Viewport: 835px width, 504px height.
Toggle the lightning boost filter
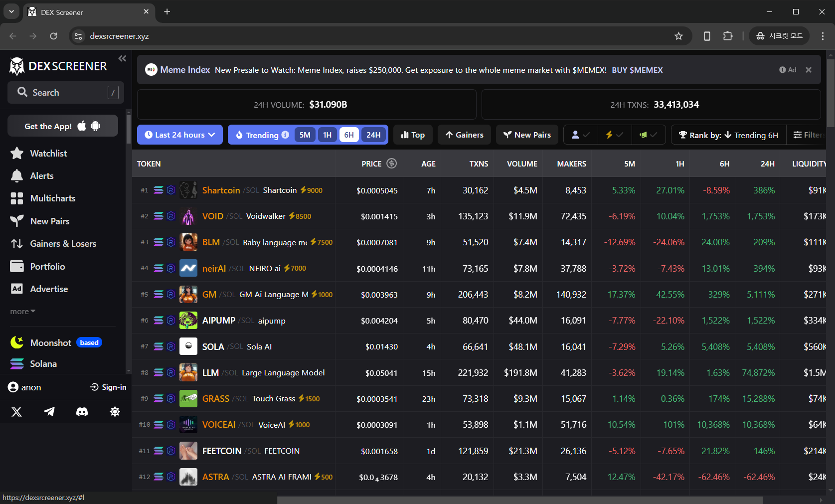[614, 135]
